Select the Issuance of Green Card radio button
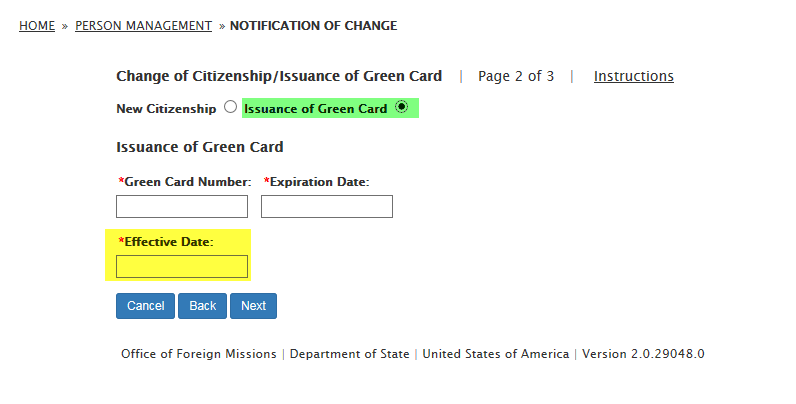796x404 pixels. [x=402, y=107]
